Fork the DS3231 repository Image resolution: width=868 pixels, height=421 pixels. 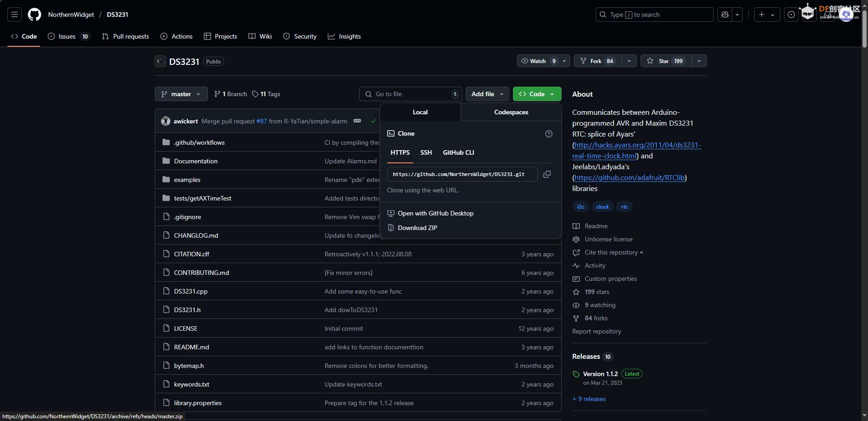coord(597,61)
